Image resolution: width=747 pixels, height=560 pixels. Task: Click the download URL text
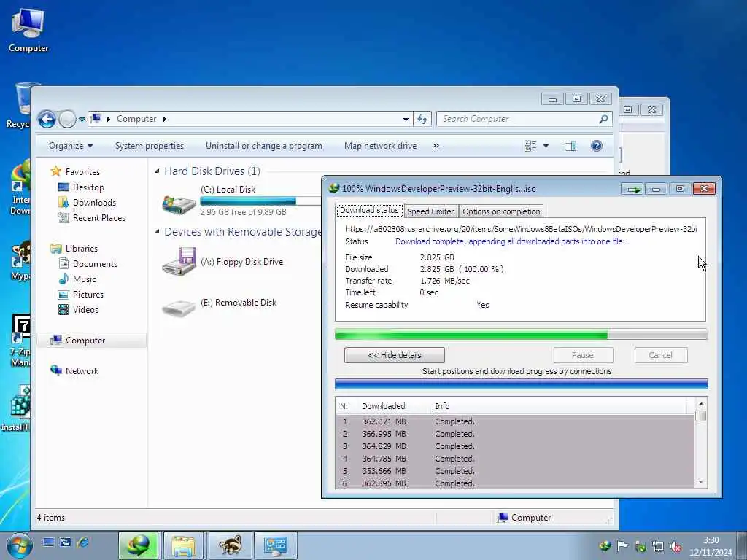521,229
